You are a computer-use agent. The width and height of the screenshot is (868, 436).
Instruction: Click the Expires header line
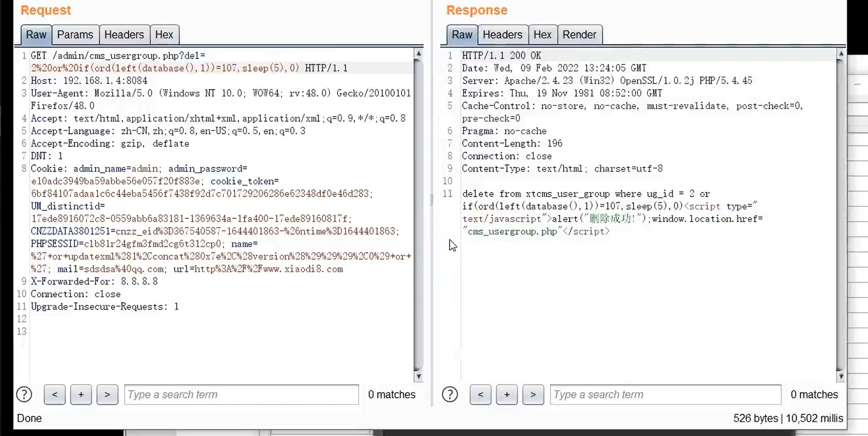pyautogui.click(x=562, y=93)
